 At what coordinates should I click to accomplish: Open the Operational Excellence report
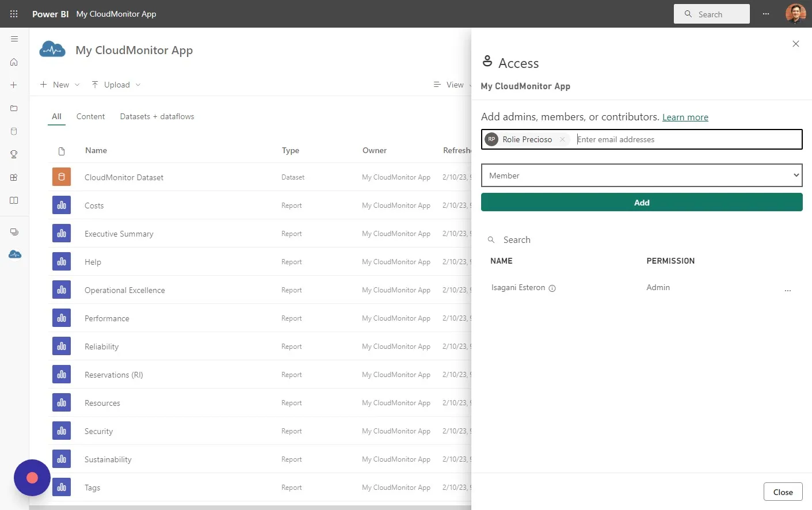click(125, 290)
